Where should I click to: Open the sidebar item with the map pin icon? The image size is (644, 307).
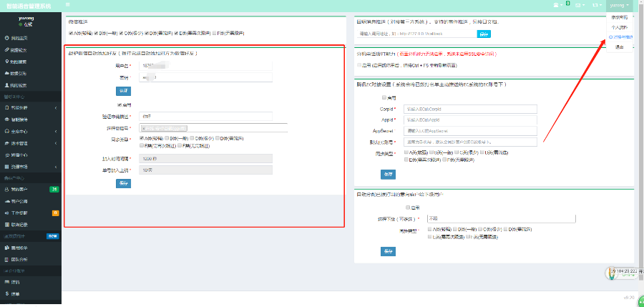(31, 62)
